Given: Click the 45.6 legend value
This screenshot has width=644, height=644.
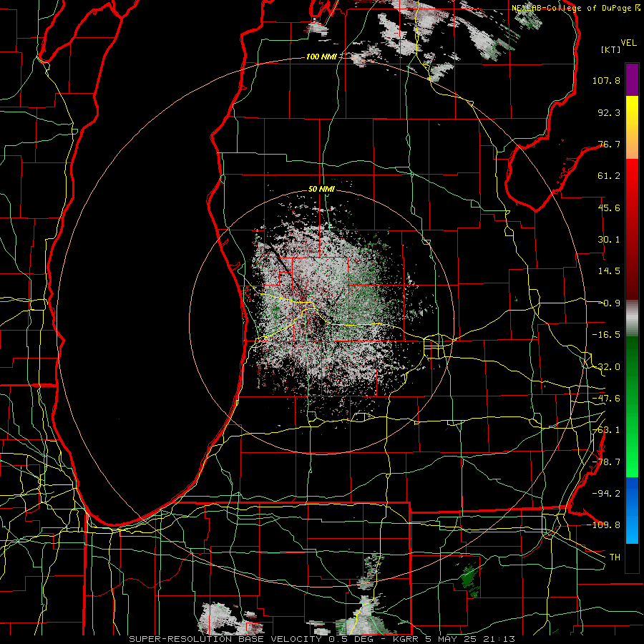Looking at the screenshot, I should 609,208.
